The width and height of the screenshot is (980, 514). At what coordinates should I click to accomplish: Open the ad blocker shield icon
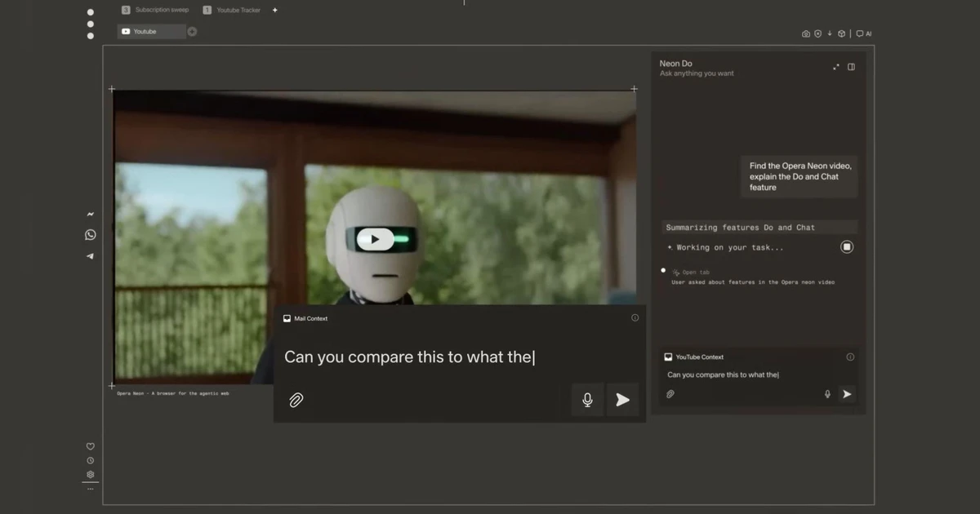[x=817, y=34]
